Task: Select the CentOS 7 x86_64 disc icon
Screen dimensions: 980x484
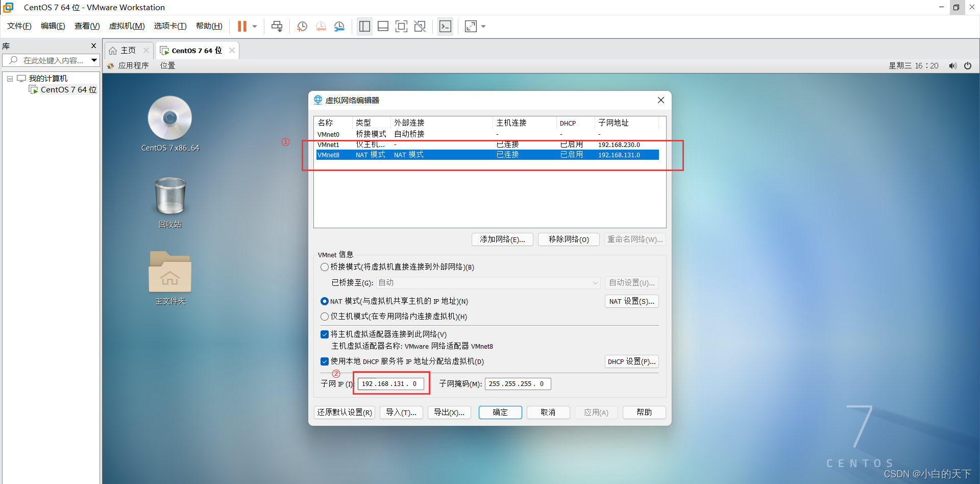Action: pos(170,124)
